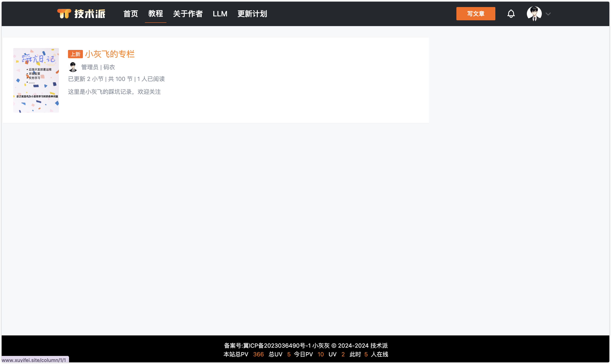
Task: Expand the user menu chevron
Action: [x=548, y=14]
